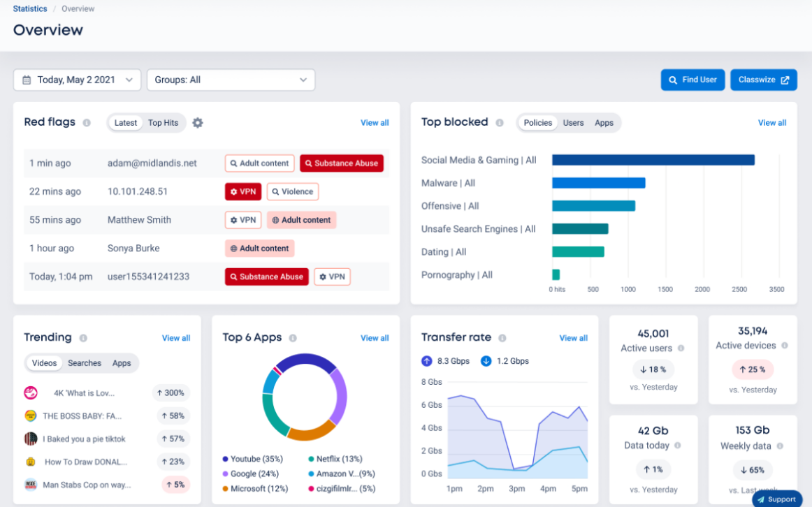This screenshot has width=812, height=507.
Task: Open the date picker dropdown
Action: click(77, 80)
